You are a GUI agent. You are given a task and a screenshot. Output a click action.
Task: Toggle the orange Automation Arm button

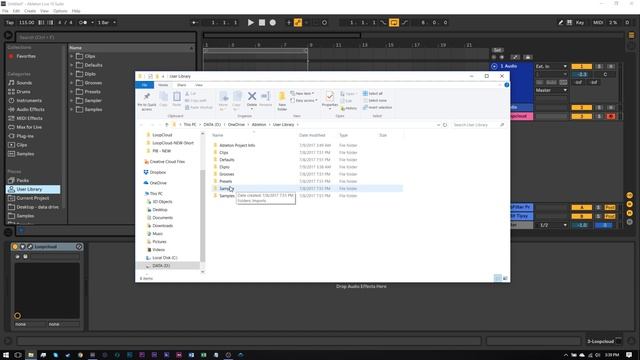(298, 22)
